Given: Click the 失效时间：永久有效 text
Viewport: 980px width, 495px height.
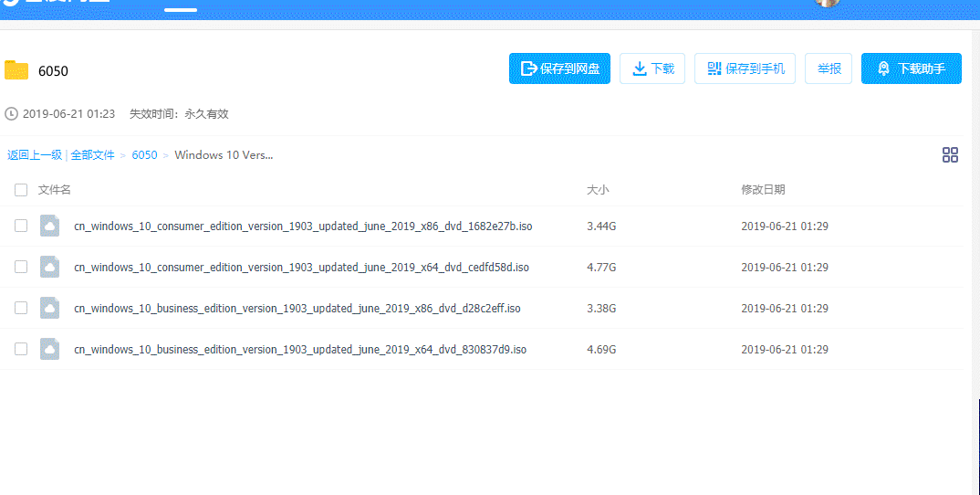Looking at the screenshot, I should [179, 114].
